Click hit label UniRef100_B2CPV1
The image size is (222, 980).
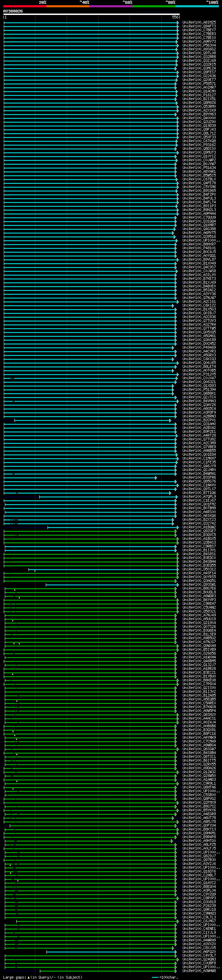coord(199,420)
